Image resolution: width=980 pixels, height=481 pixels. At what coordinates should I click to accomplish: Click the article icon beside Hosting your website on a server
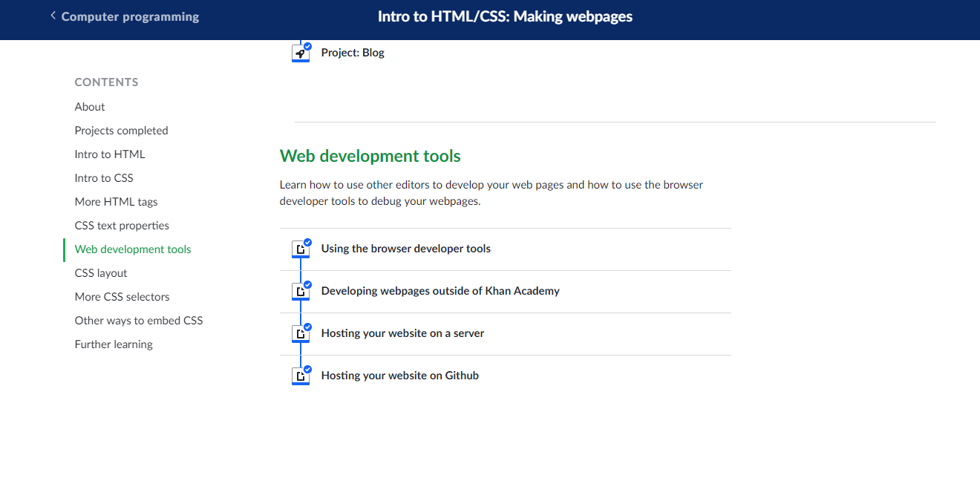(x=301, y=334)
